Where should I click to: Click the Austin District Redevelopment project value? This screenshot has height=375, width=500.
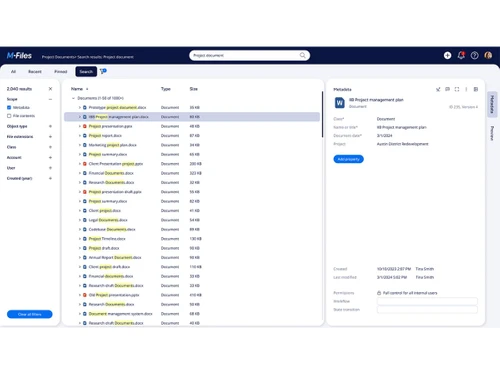(402, 144)
